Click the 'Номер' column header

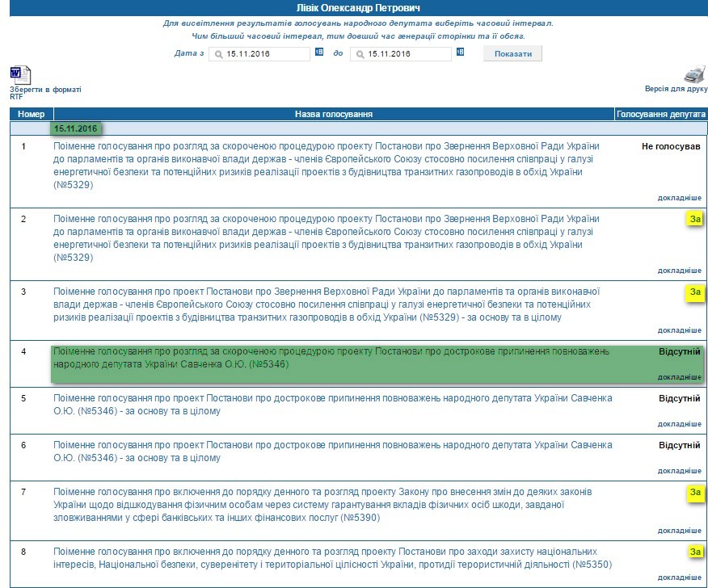click(x=31, y=115)
